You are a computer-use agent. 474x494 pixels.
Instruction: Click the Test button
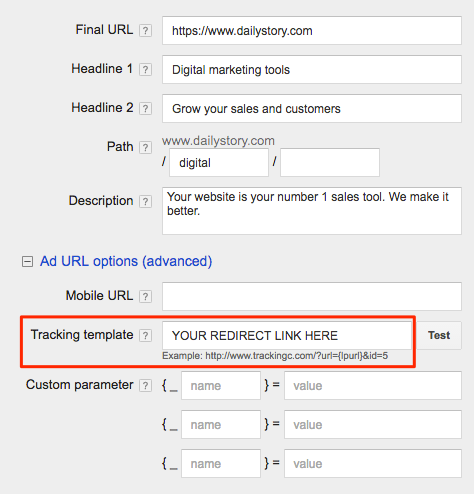(439, 335)
